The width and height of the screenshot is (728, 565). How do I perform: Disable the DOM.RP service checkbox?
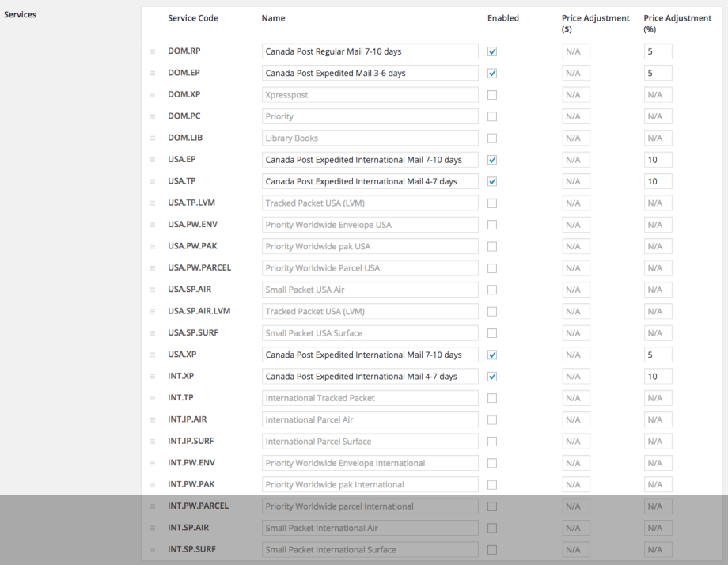tap(492, 51)
